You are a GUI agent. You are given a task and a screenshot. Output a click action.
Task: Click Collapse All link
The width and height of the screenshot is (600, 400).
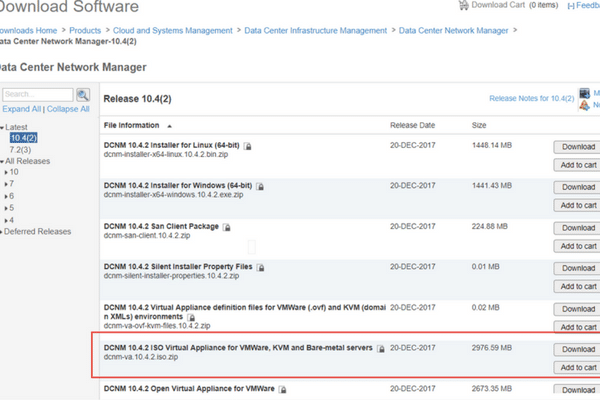[x=68, y=109]
